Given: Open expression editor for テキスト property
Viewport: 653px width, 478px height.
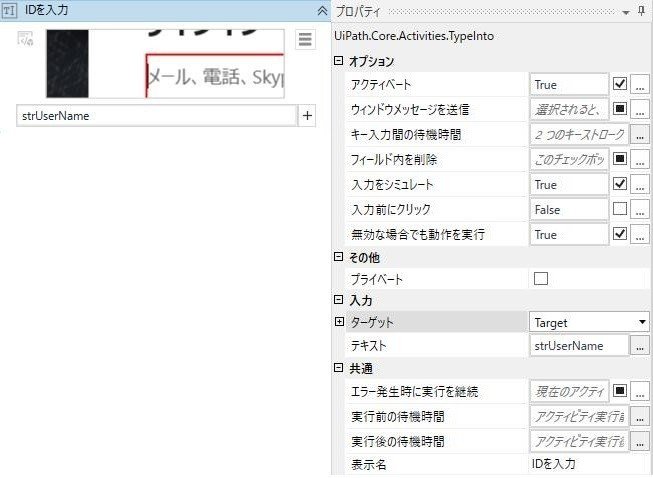Looking at the screenshot, I should coord(640,346).
